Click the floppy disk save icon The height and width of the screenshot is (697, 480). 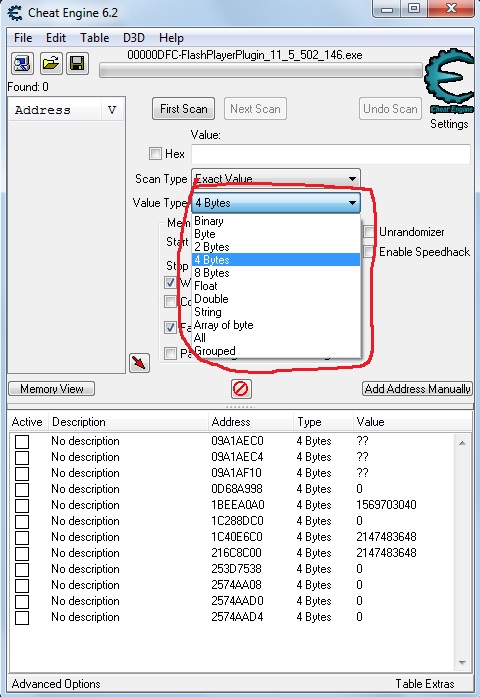click(77, 63)
